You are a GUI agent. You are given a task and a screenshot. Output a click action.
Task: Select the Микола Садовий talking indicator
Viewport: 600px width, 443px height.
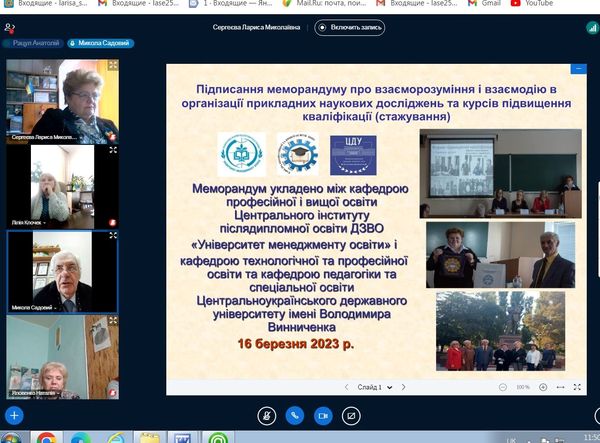pyautogui.click(x=105, y=44)
